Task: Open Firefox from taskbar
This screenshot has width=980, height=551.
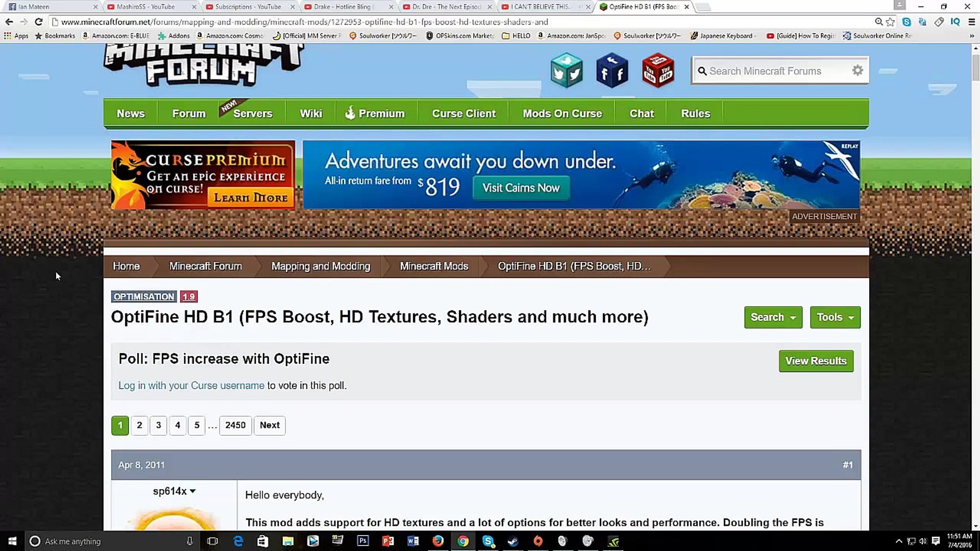Action: [438, 541]
